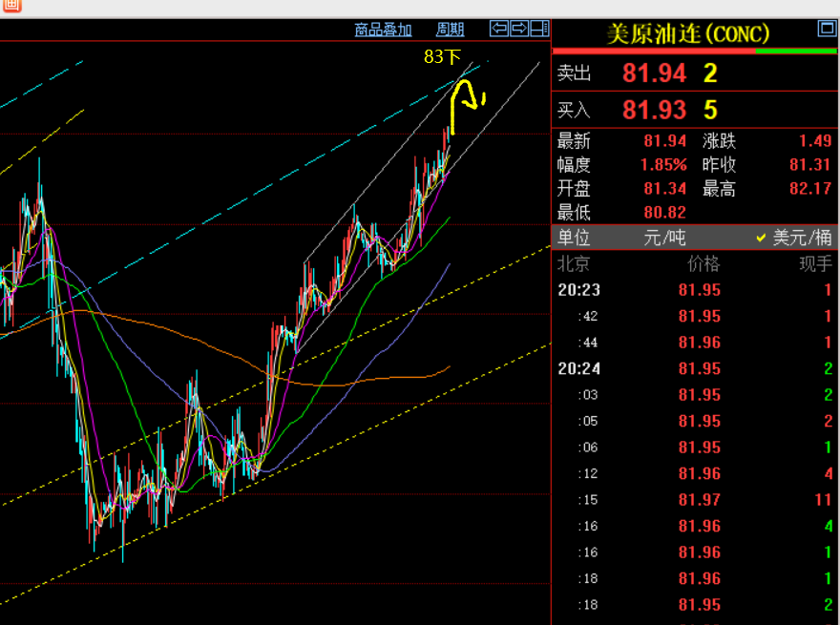Click the buy volume 5 beside 81.93
Screen dimensions: 840x625
pyautogui.click(x=710, y=111)
